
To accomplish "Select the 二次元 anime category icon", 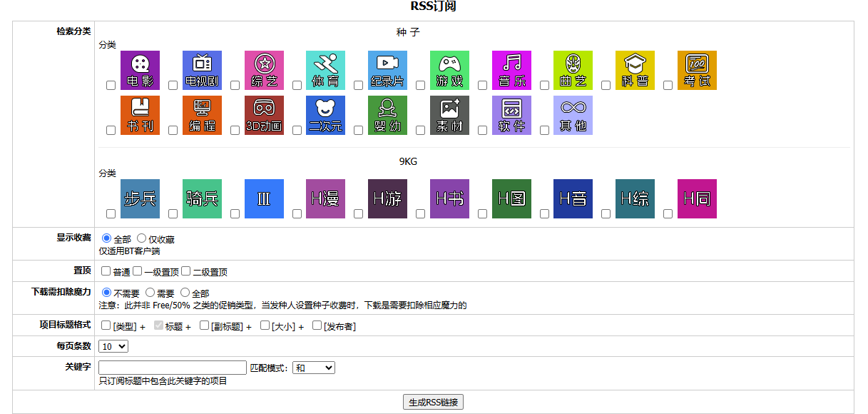I will point(325,115).
